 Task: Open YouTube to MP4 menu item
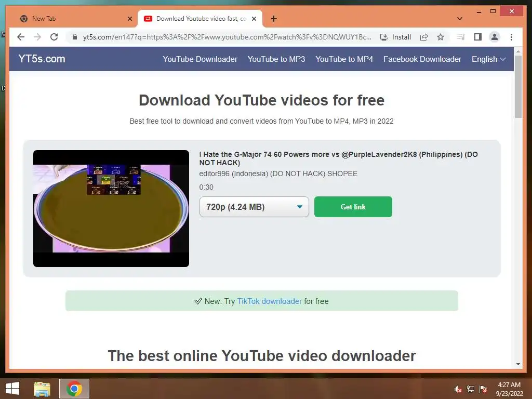click(344, 59)
